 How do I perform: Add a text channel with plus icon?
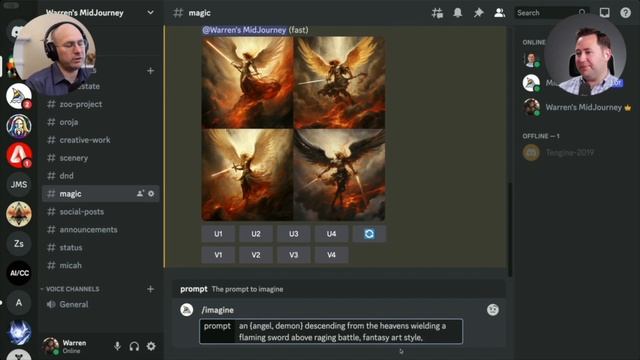click(x=151, y=71)
